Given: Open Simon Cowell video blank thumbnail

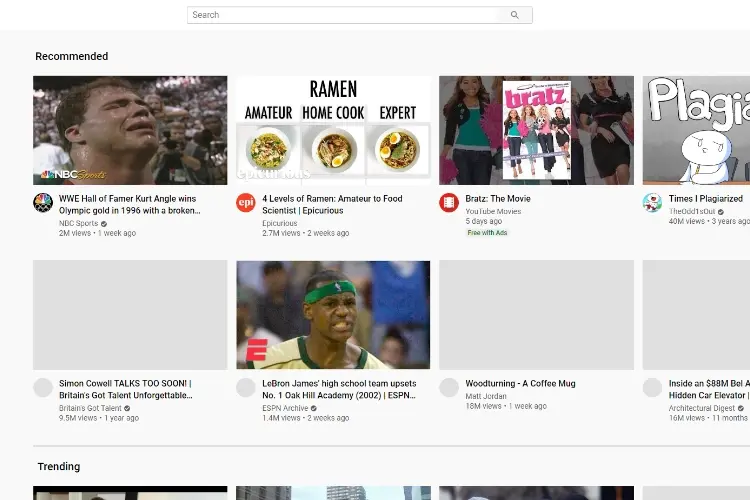Looking at the screenshot, I should tap(130, 315).
